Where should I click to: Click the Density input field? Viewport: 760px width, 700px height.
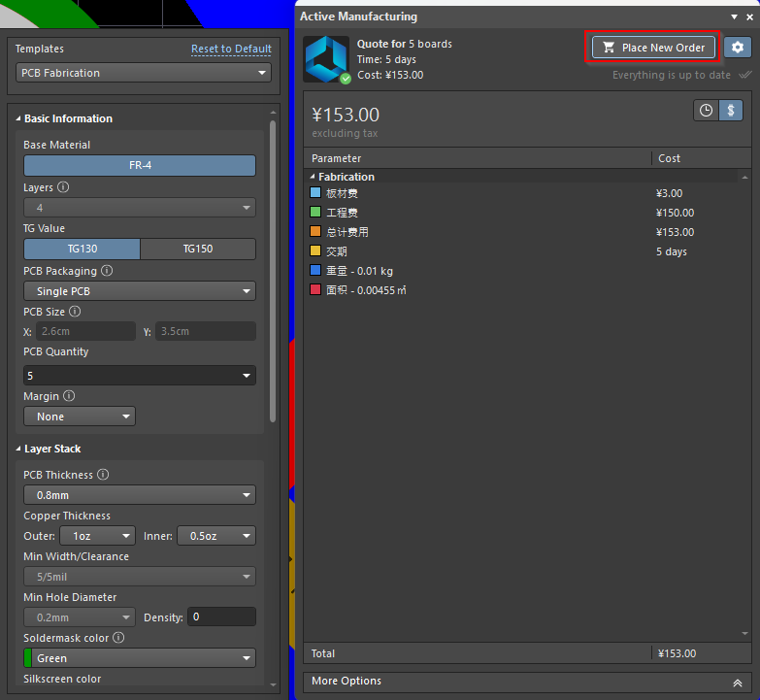tap(221, 617)
